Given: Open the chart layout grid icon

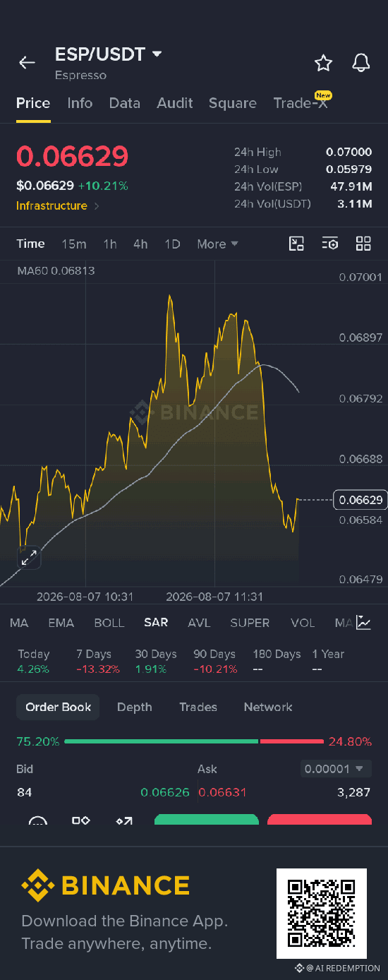Looking at the screenshot, I should (x=363, y=244).
